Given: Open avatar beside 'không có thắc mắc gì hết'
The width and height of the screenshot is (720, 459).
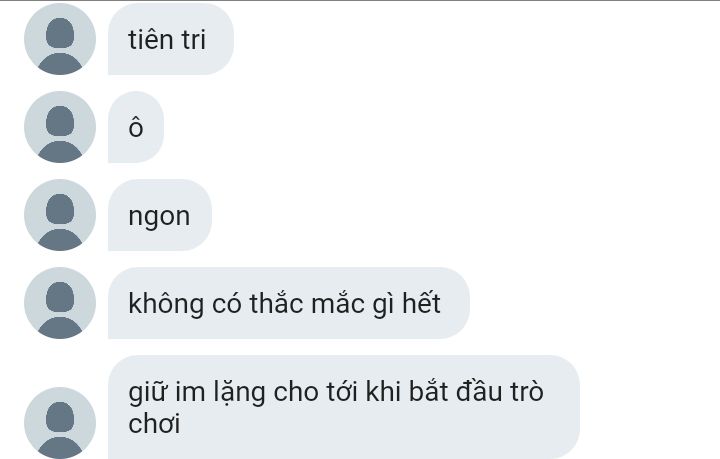Looking at the screenshot, I should pyautogui.click(x=60, y=303).
